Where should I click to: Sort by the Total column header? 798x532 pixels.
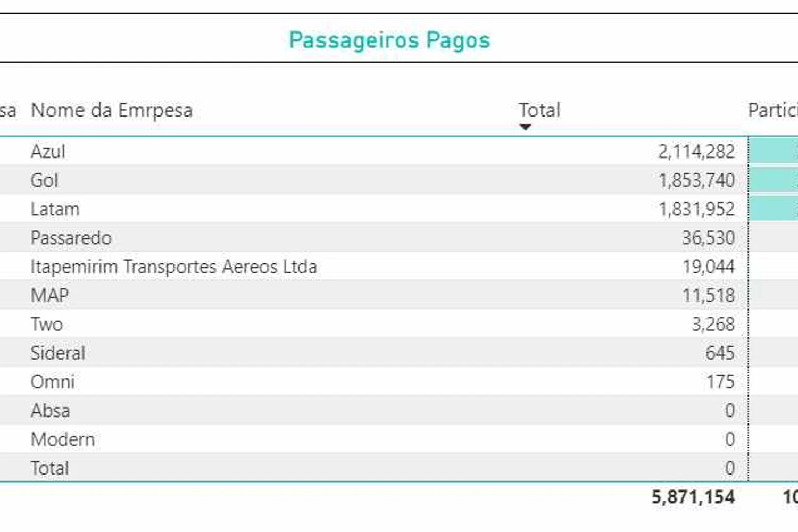pyautogui.click(x=539, y=110)
